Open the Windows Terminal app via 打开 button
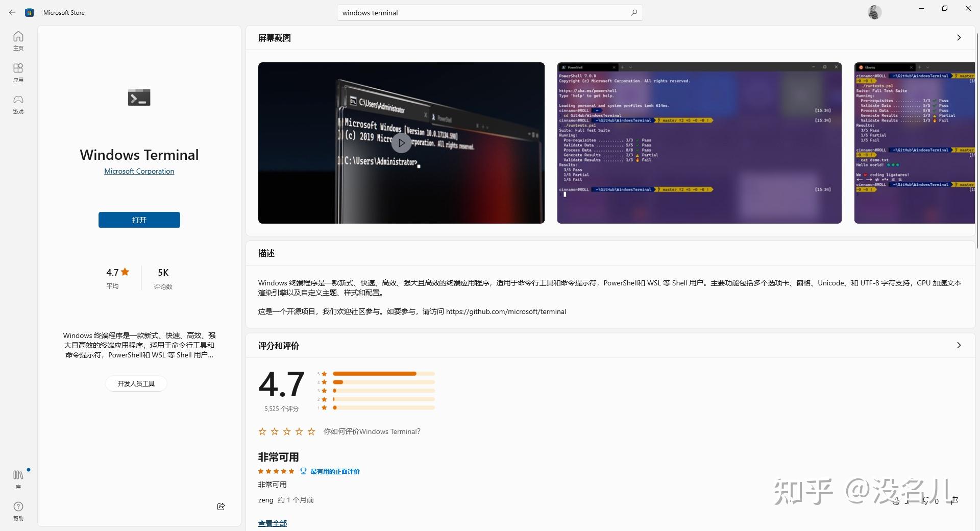Viewport: 980px width, 531px height. (139, 220)
